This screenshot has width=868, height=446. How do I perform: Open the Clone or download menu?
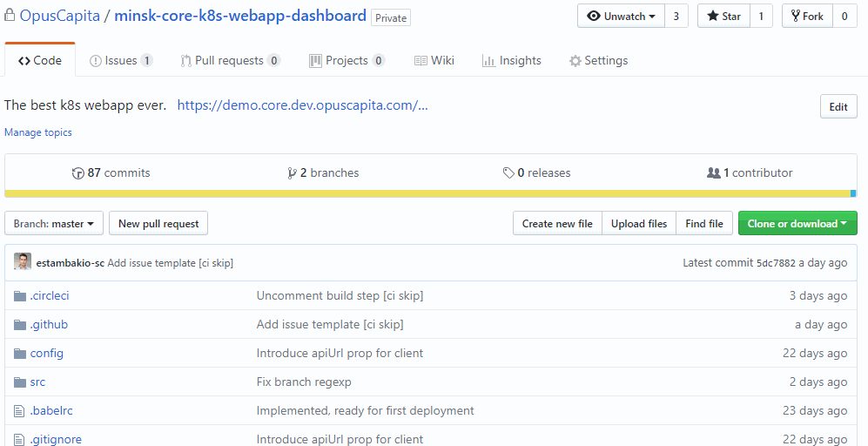point(797,224)
